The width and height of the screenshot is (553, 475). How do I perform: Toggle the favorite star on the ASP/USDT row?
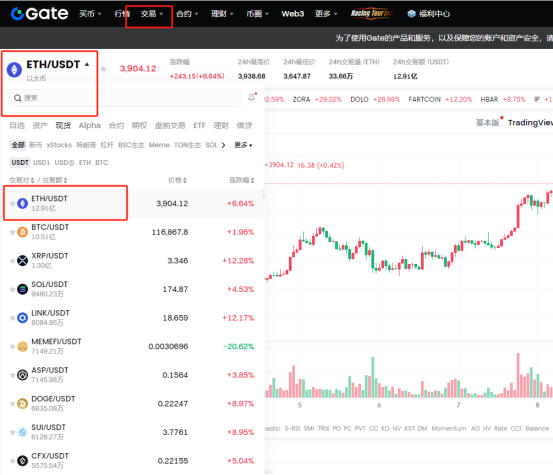coord(12,375)
